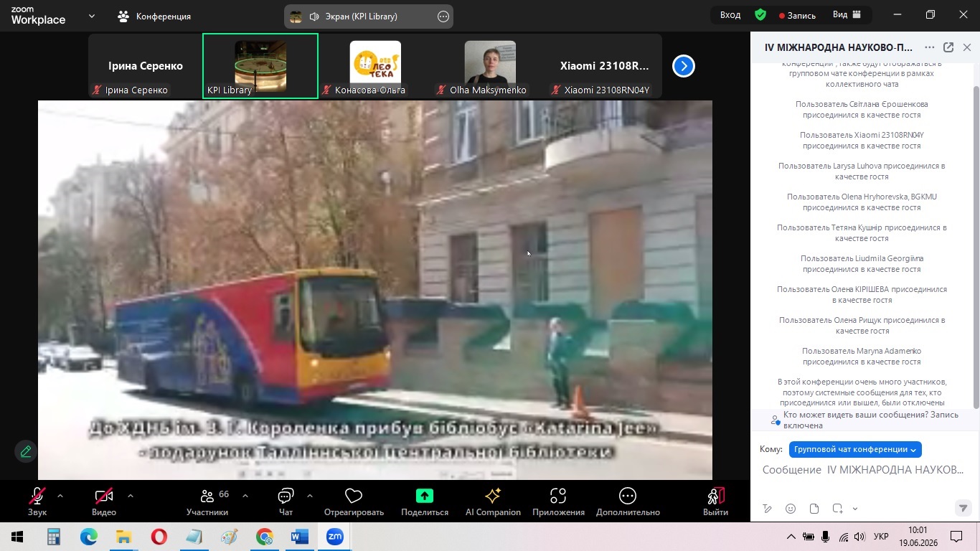Open Calculator from the taskbar
Image resolution: width=980 pixels, height=551 pixels.
tap(54, 537)
